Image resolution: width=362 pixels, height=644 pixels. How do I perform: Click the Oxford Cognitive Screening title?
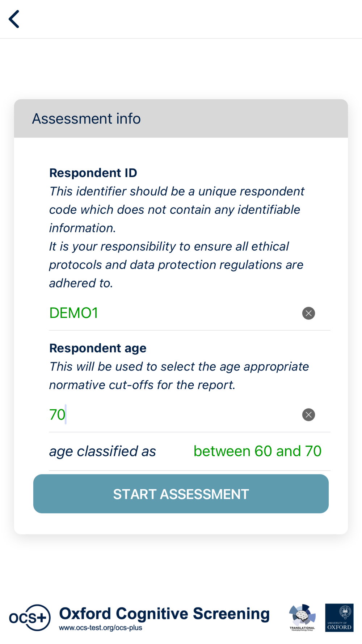pos(164,613)
